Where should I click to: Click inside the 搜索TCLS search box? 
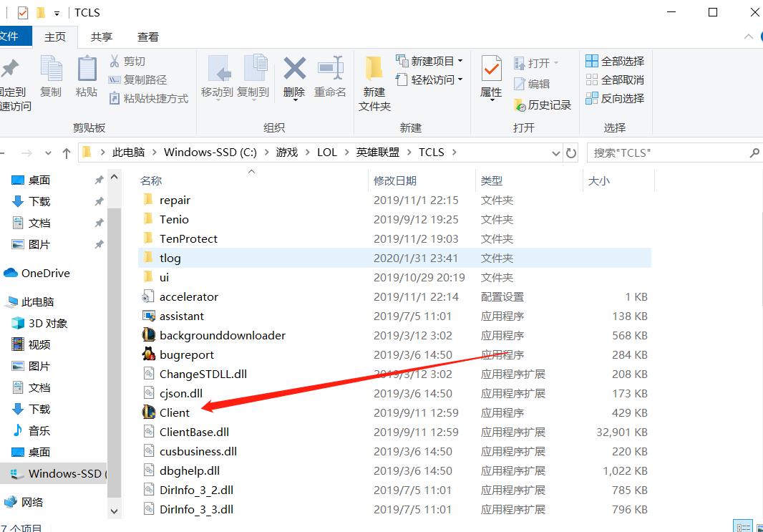pyautogui.click(x=666, y=152)
